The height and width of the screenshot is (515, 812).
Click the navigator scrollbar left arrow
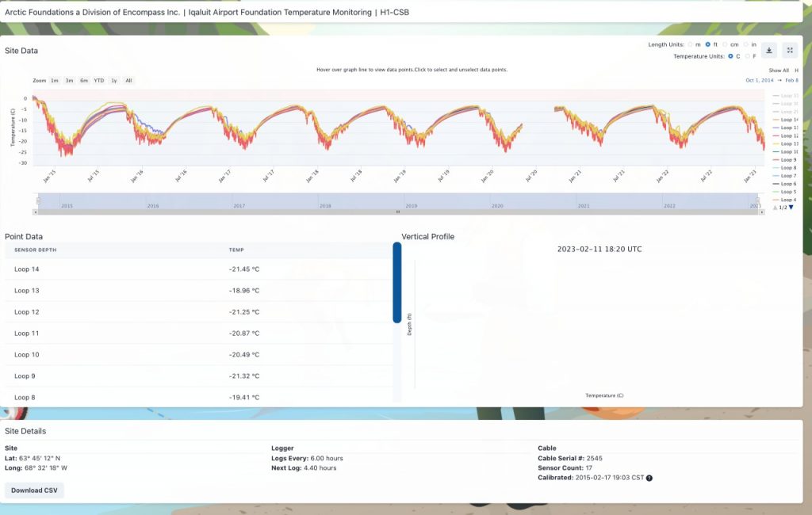35,212
